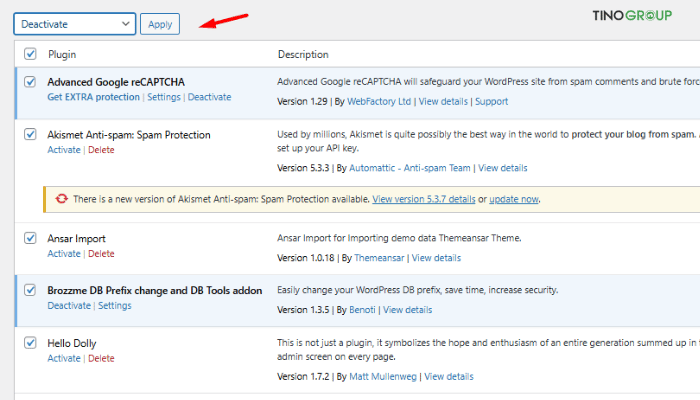Uncheck the Ansar Import checkbox
This screenshot has width=700, height=400.
[x=30, y=238]
